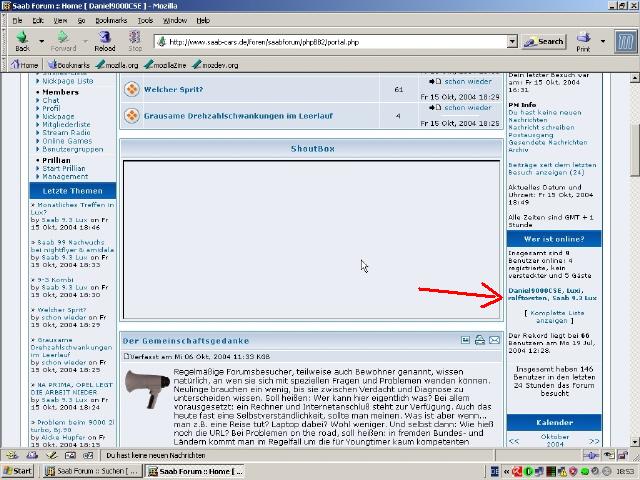Collapse the personal toolbar using its grippy
This screenshot has height=480, width=640.
click(4, 64)
